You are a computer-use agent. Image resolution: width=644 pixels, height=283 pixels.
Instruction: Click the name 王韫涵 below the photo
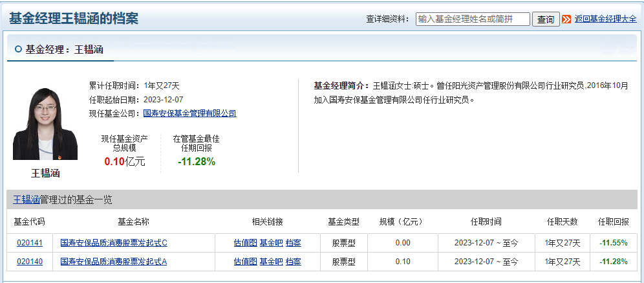click(45, 173)
